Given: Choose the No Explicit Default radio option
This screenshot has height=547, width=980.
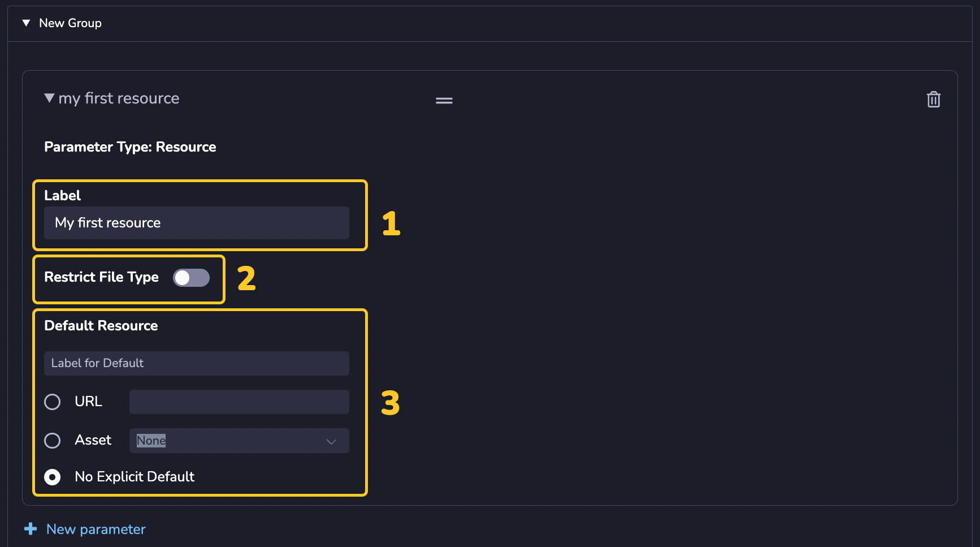Looking at the screenshot, I should coord(53,477).
